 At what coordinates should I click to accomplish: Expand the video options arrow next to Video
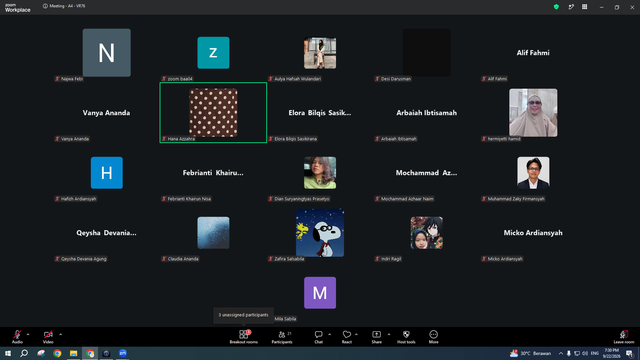tap(60, 334)
